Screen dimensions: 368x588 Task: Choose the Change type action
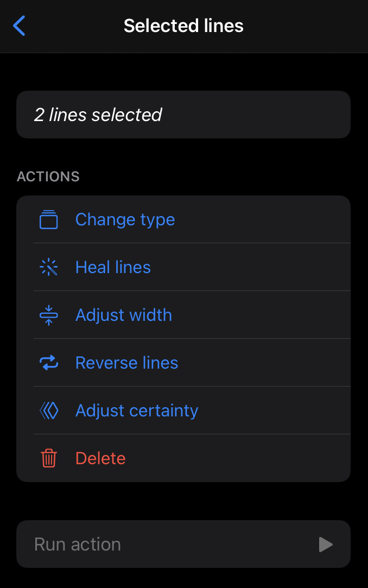point(125,219)
